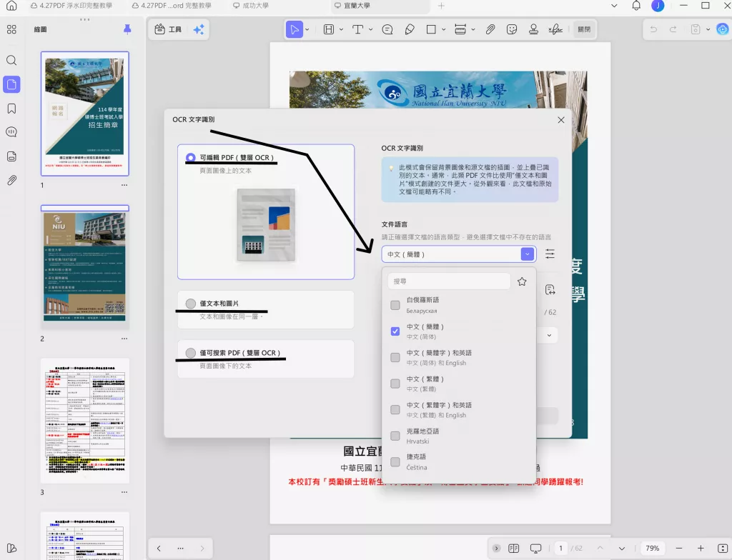Select the pencil drawing tool
This screenshot has width=732, height=560.
tap(410, 29)
